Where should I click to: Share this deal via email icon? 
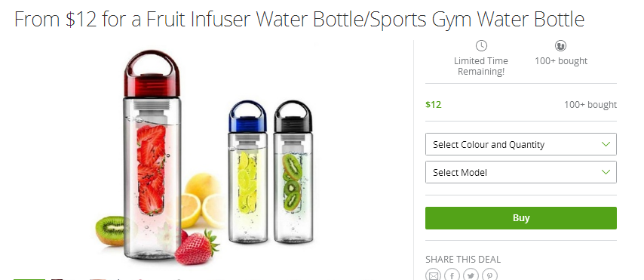(433, 275)
